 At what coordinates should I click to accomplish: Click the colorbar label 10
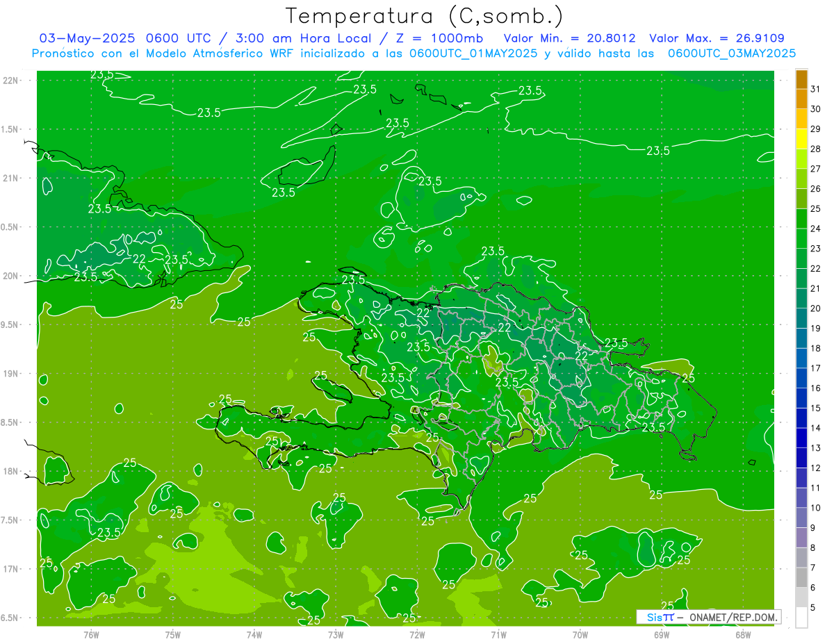815,508
